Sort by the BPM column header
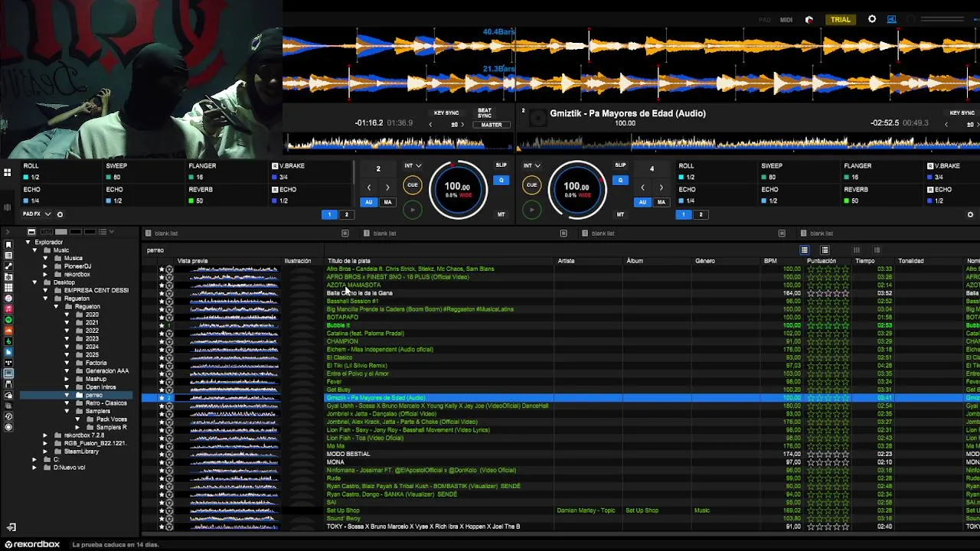The image size is (980, 551). [x=770, y=261]
